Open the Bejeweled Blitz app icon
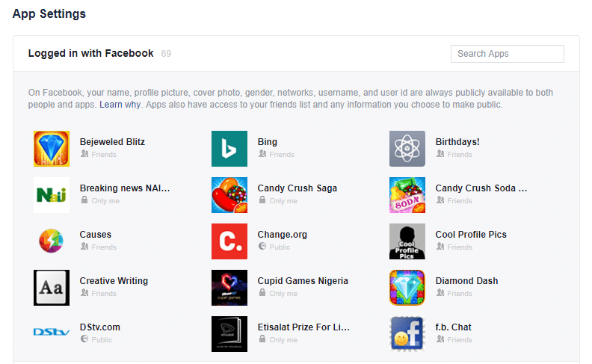The width and height of the screenshot is (592, 364). click(x=52, y=149)
